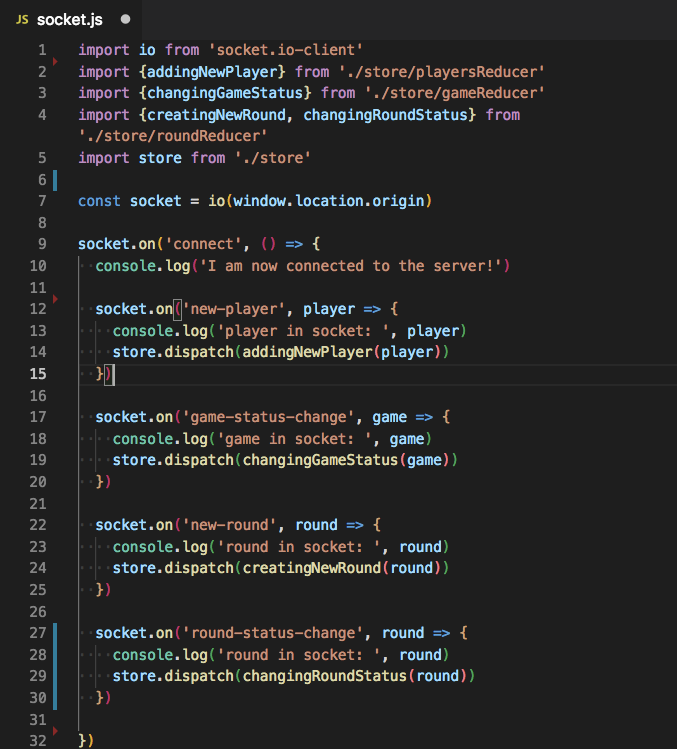677x749 pixels.
Task: Click the red fold marker near line 2
Action: click(55, 61)
